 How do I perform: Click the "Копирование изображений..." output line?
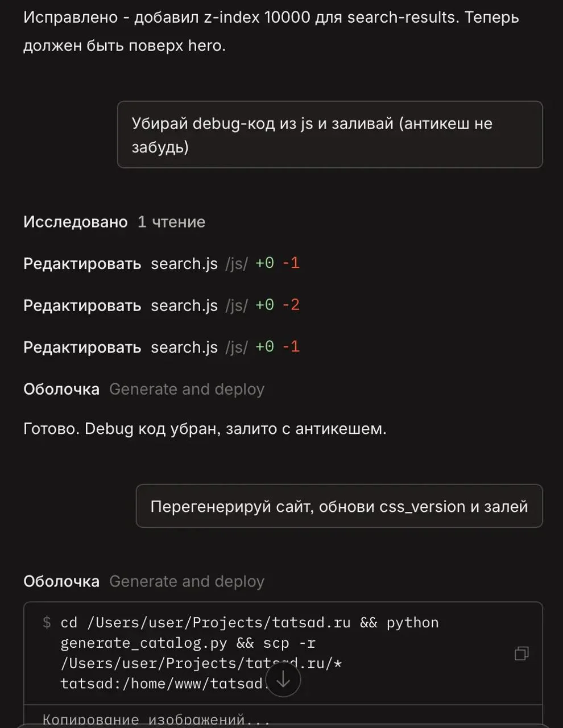click(x=156, y=719)
